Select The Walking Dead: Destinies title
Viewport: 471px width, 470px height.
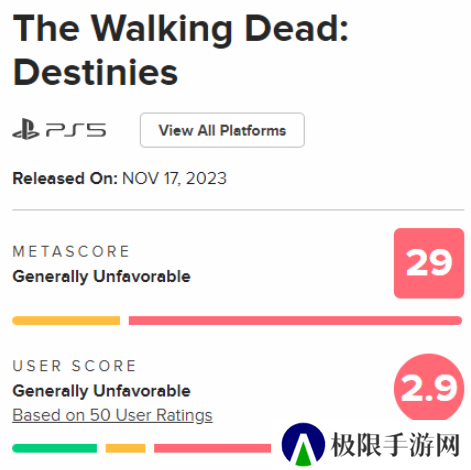tap(181, 50)
